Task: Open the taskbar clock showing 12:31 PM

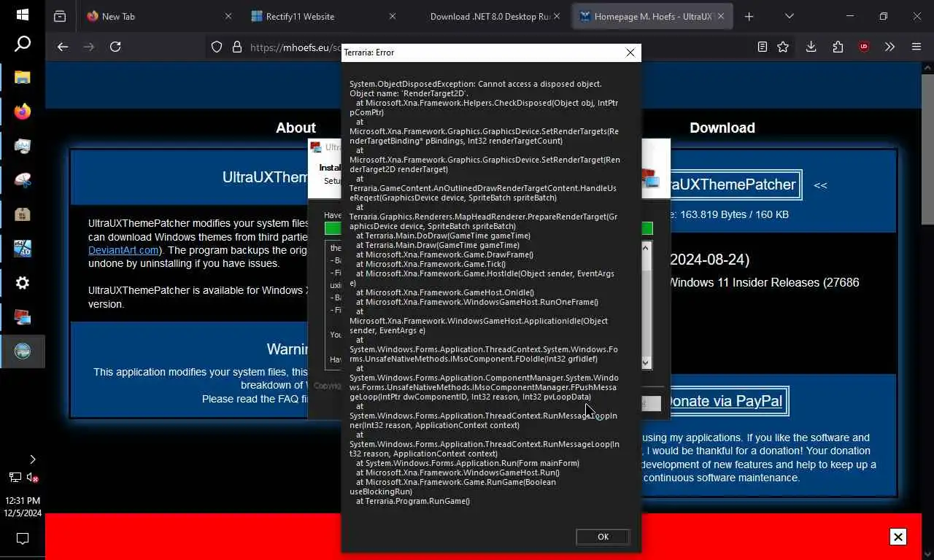Action: [23, 507]
